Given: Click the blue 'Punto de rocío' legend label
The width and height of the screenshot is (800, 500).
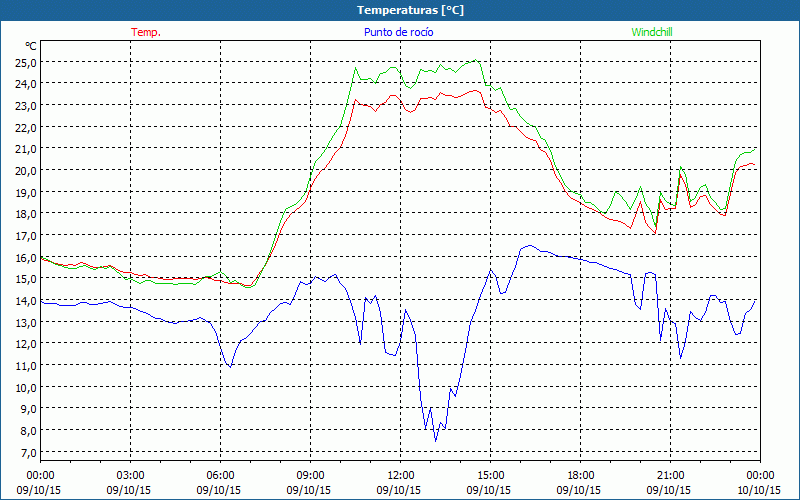Looking at the screenshot, I should click(398, 32).
